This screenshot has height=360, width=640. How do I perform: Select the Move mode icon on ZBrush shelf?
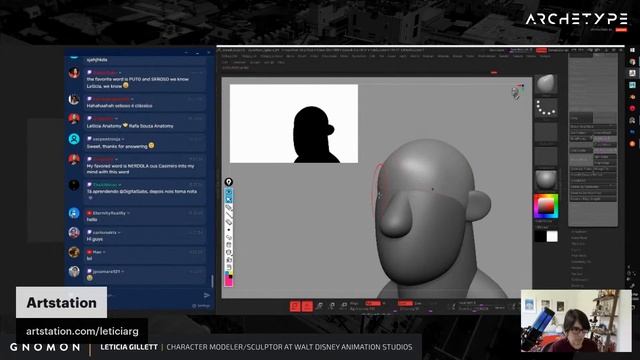320,306
